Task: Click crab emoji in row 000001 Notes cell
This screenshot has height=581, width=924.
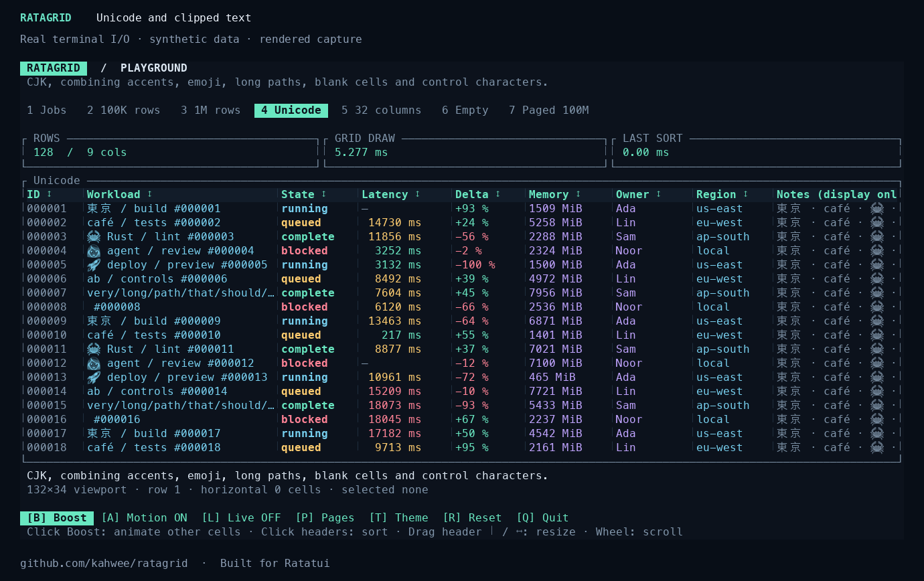Action: [x=877, y=208]
